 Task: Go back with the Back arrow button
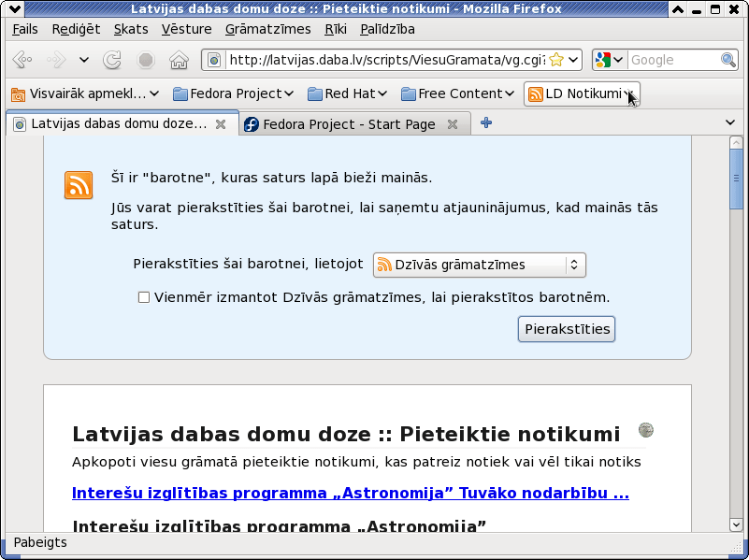pos(22,60)
